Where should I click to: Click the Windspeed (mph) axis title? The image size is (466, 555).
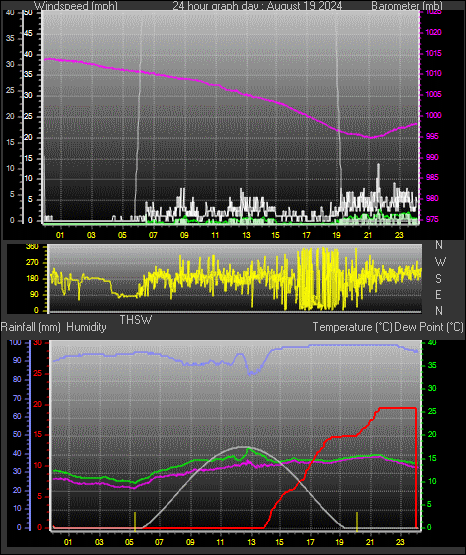coord(75,5)
